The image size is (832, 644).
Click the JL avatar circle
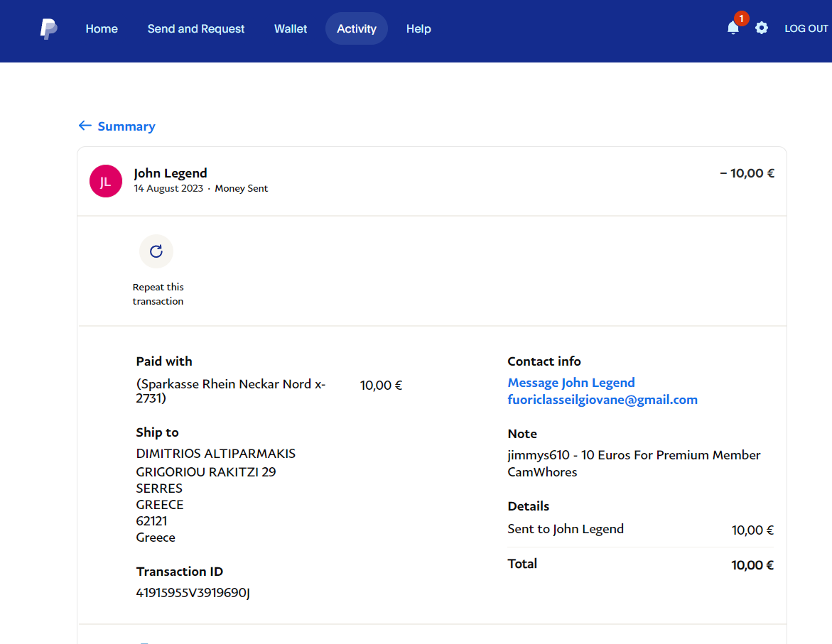pos(106,181)
